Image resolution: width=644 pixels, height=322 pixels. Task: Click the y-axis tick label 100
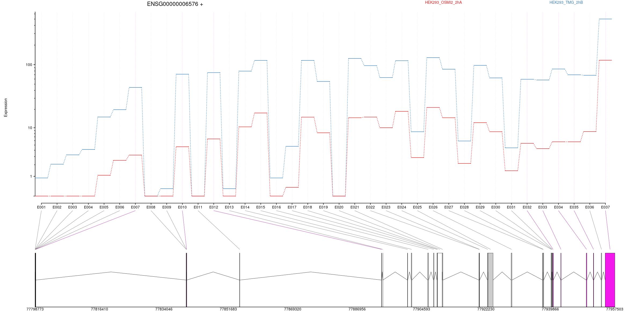pyautogui.click(x=29, y=65)
